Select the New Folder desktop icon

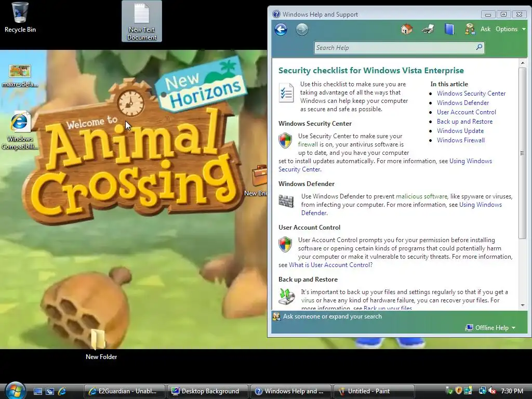[101, 344]
